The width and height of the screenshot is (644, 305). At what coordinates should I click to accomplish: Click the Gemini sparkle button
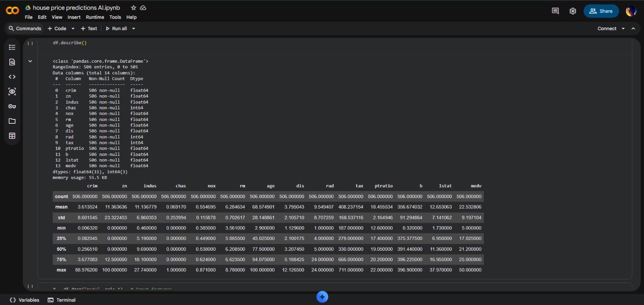(322, 297)
